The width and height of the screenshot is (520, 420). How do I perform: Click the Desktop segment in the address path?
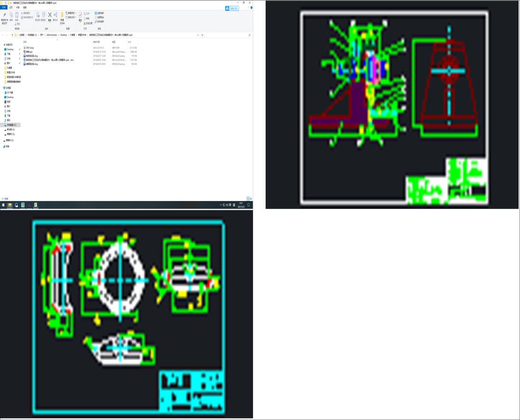pos(63,35)
